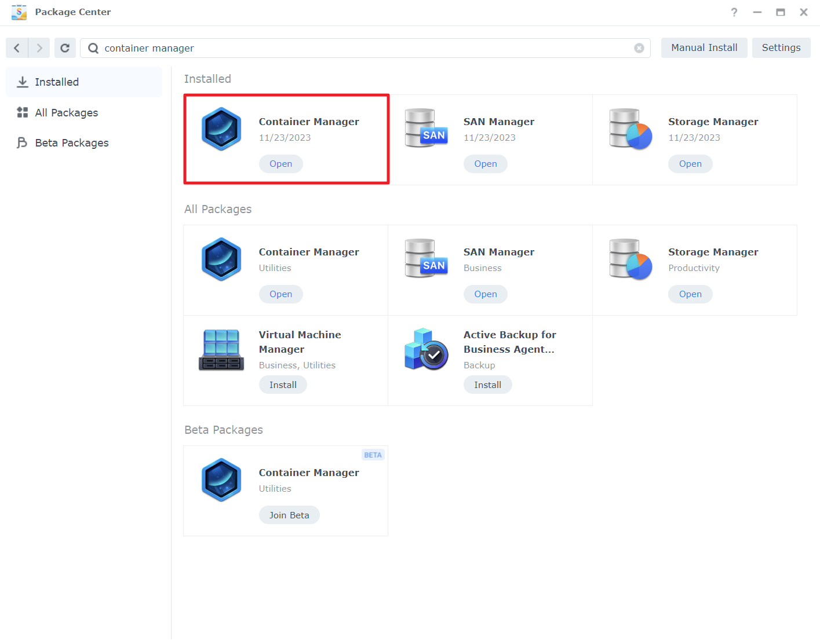Open Package Center Settings

(x=781, y=48)
